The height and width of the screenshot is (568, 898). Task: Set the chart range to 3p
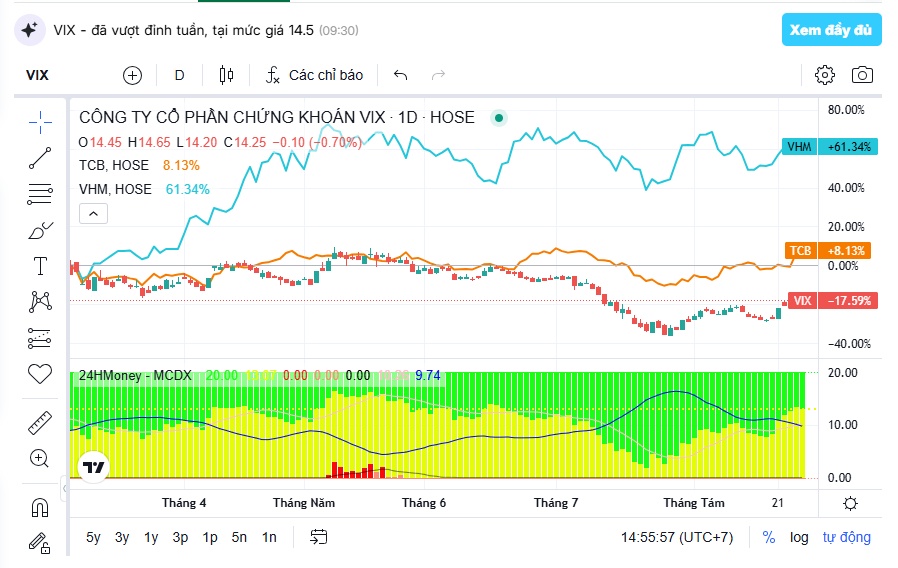(180, 537)
